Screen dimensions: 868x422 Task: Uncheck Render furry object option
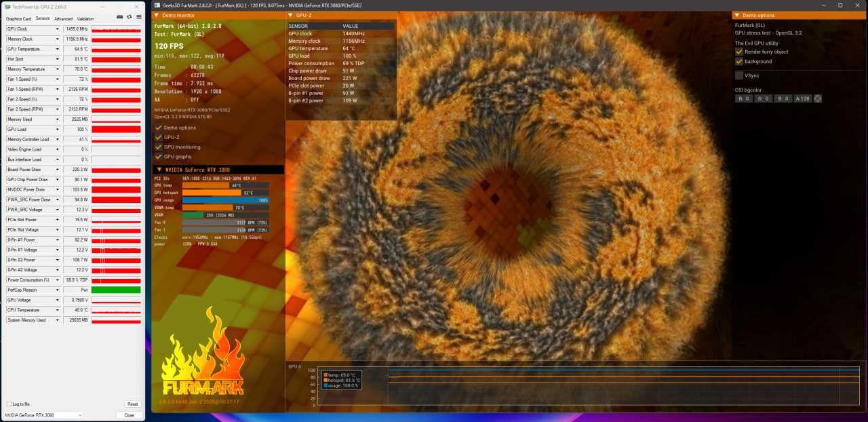[739, 52]
